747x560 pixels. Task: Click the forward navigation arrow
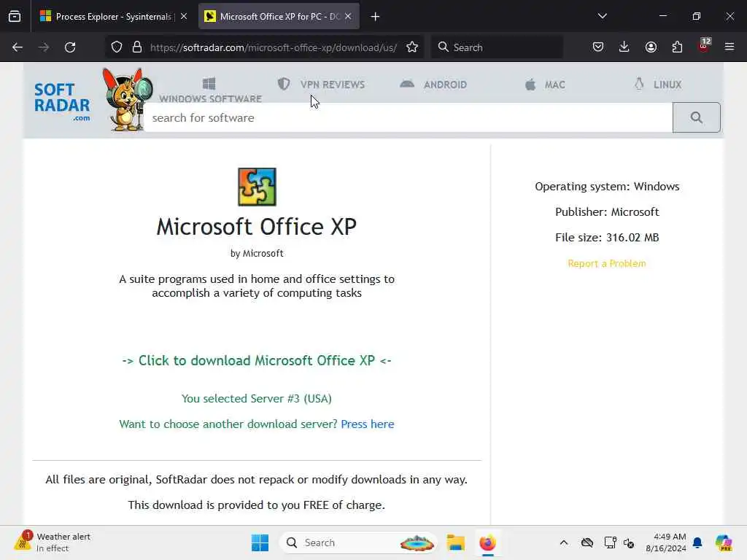43,47
